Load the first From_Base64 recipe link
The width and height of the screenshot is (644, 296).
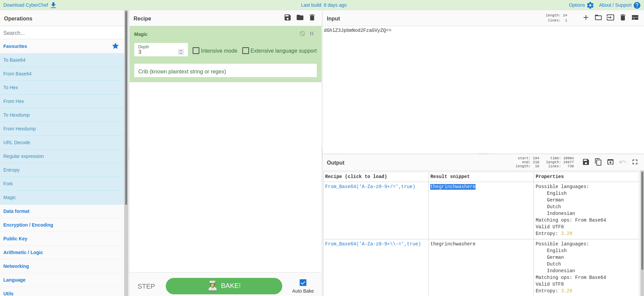370,187
